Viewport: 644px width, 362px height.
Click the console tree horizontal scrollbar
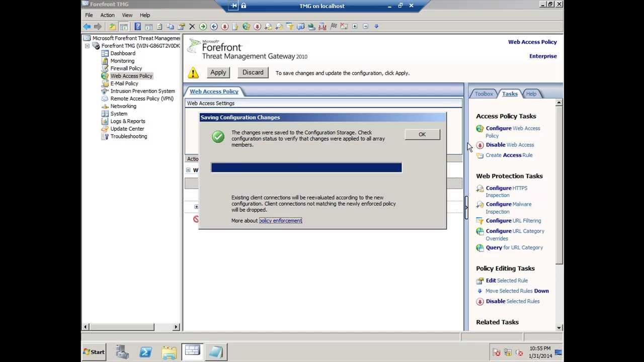pos(131,327)
